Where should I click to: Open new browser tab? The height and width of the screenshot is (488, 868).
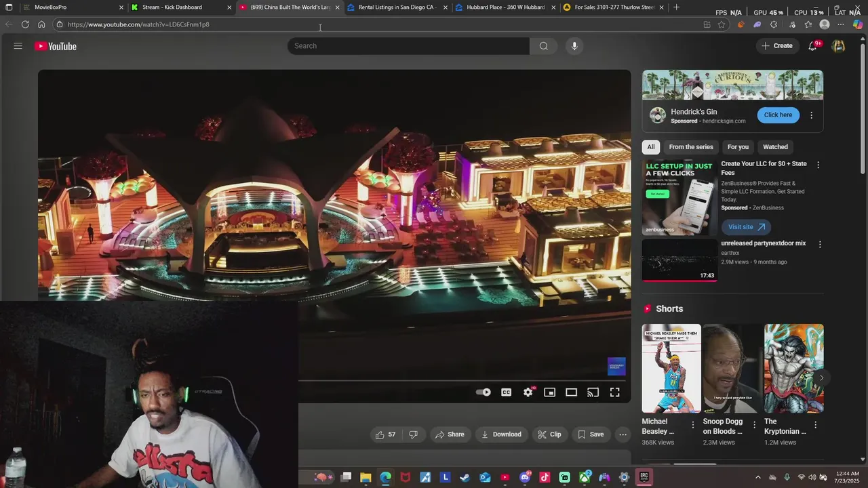click(676, 7)
